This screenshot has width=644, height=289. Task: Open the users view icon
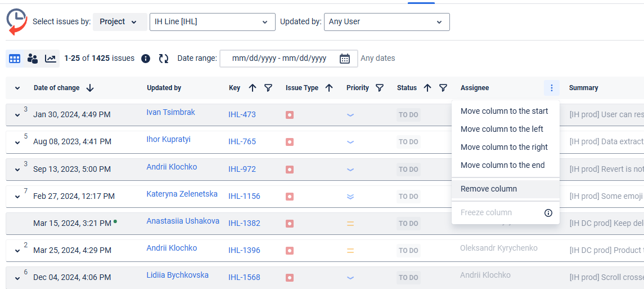tap(33, 59)
